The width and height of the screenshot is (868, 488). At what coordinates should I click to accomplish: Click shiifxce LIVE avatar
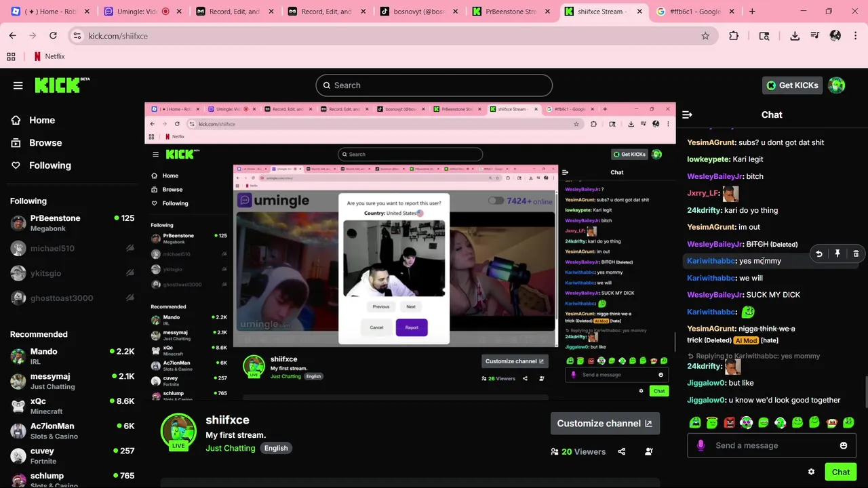tap(178, 432)
